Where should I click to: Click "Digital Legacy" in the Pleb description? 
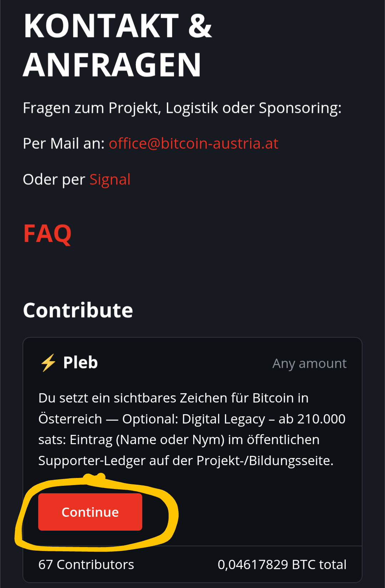tap(224, 419)
